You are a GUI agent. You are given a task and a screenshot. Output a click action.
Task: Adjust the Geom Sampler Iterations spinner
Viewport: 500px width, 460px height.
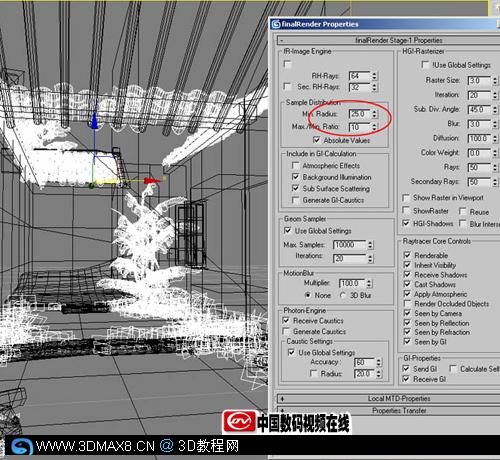(x=370, y=258)
